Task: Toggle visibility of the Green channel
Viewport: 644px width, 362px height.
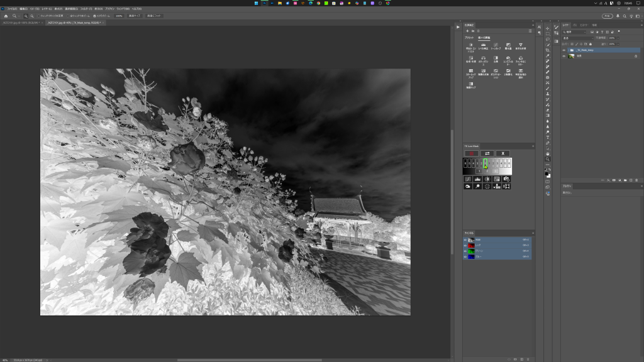Action: (x=466, y=251)
